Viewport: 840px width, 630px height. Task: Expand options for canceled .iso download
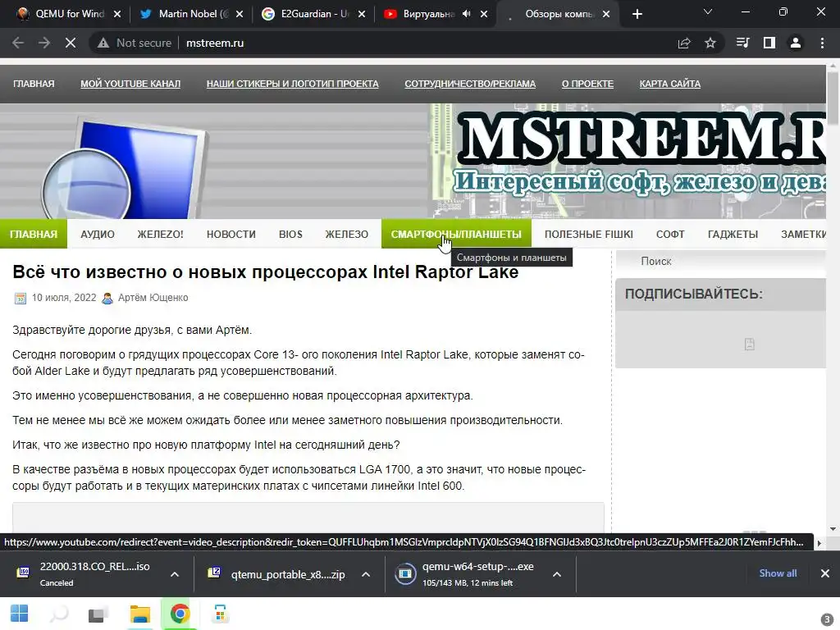click(x=175, y=574)
